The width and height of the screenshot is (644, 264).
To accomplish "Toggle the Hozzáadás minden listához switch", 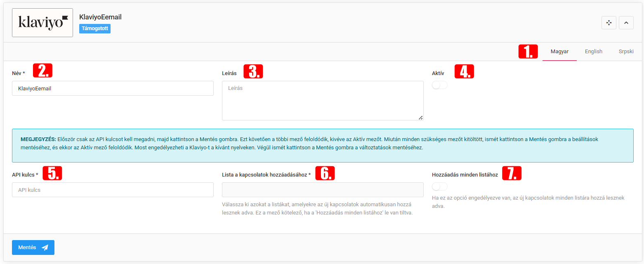I will [x=439, y=187].
